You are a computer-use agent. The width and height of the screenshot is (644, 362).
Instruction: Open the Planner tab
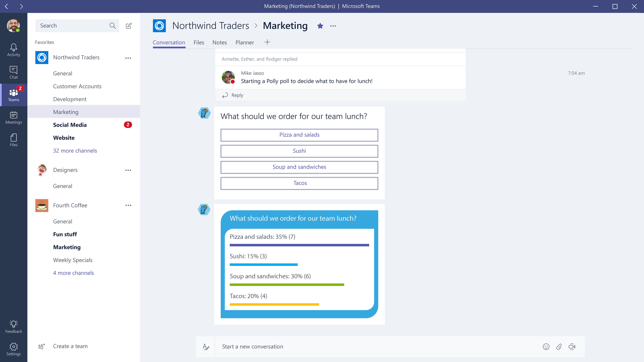pyautogui.click(x=244, y=43)
